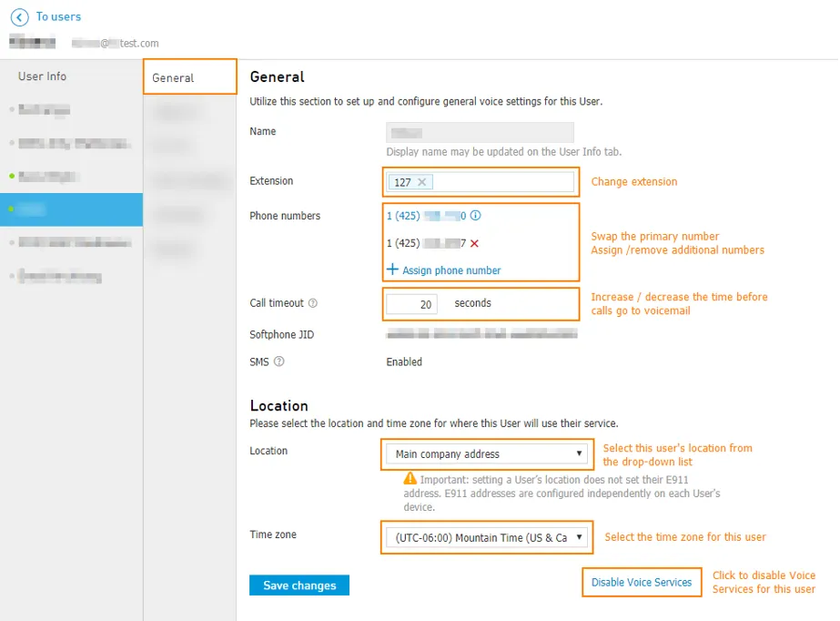This screenshot has width=840, height=621.
Task: Go back via To users link
Action: [x=58, y=16]
